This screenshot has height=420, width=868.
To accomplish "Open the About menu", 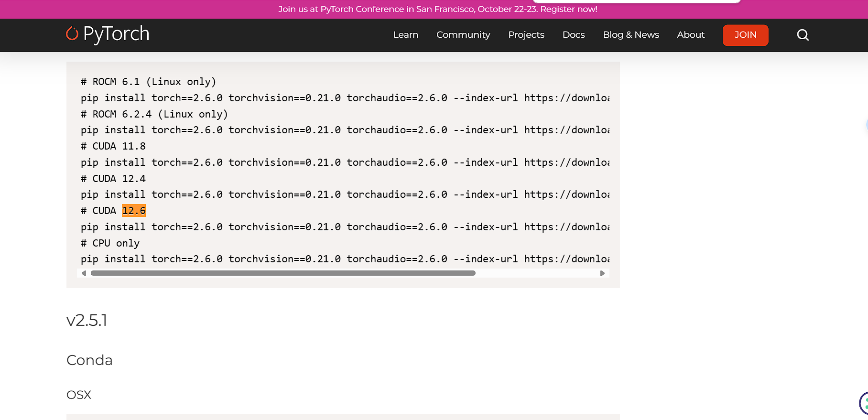I will 691,35.
